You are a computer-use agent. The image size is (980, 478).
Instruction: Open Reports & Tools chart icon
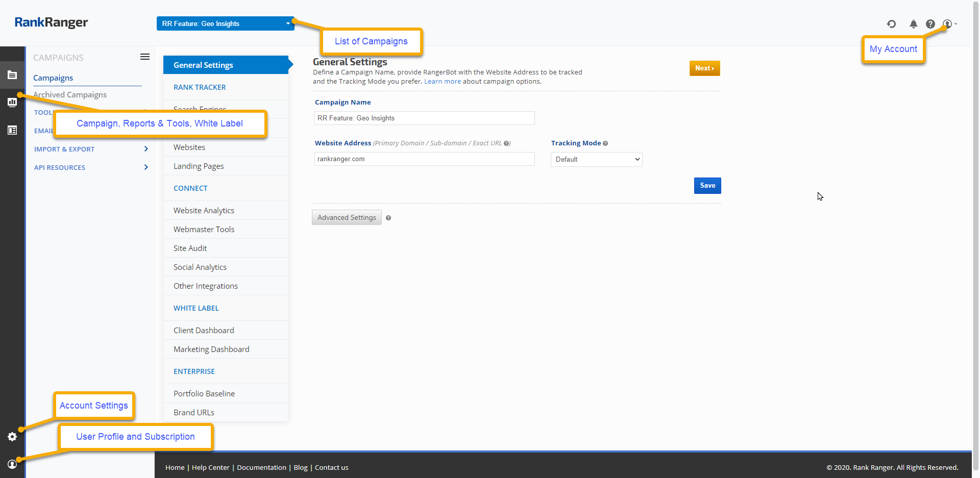click(x=12, y=103)
